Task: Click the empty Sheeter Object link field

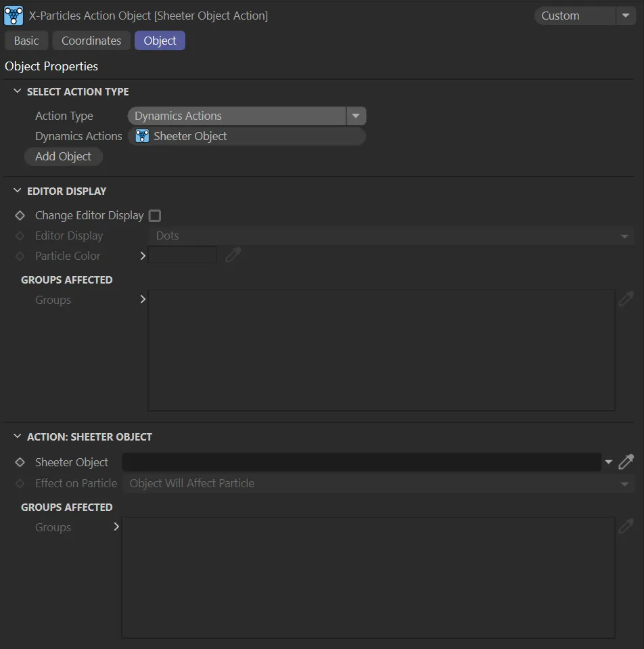Action: click(361, 462)
